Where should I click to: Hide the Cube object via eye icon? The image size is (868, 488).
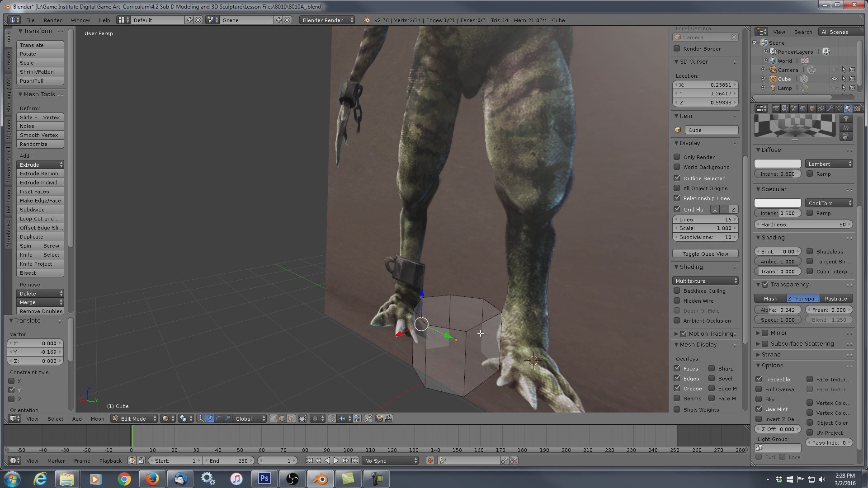[x=835, y=79]
